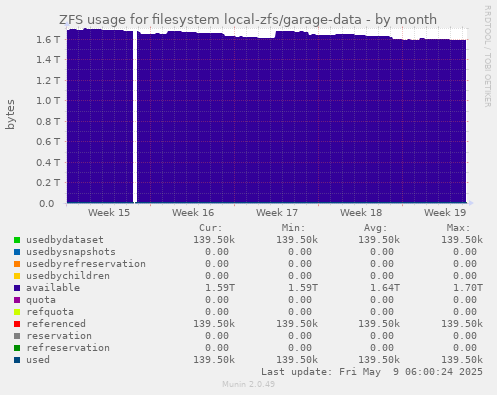Click the refquota lime legend swatch

pos(17,312)
